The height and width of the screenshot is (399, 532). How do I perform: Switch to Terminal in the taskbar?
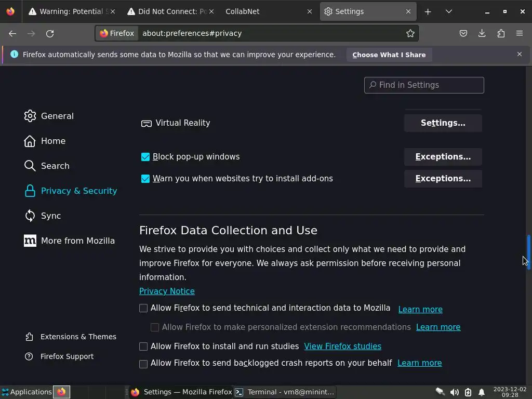tap(284, 392)
